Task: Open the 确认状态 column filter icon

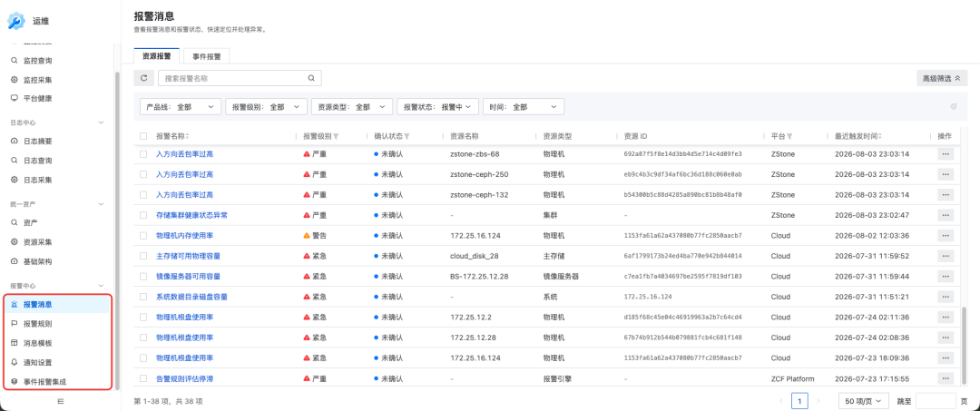Action: pos(407,136)
